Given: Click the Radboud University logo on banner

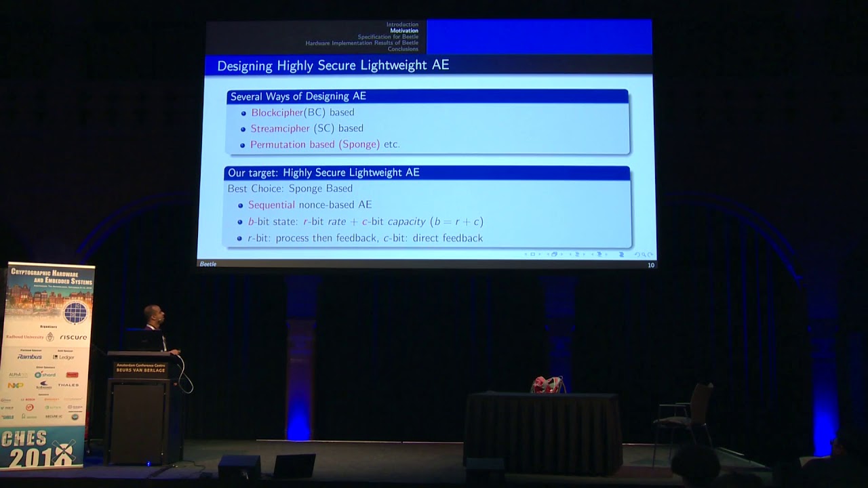Looking at the screenshot, I should click(29, 337).
